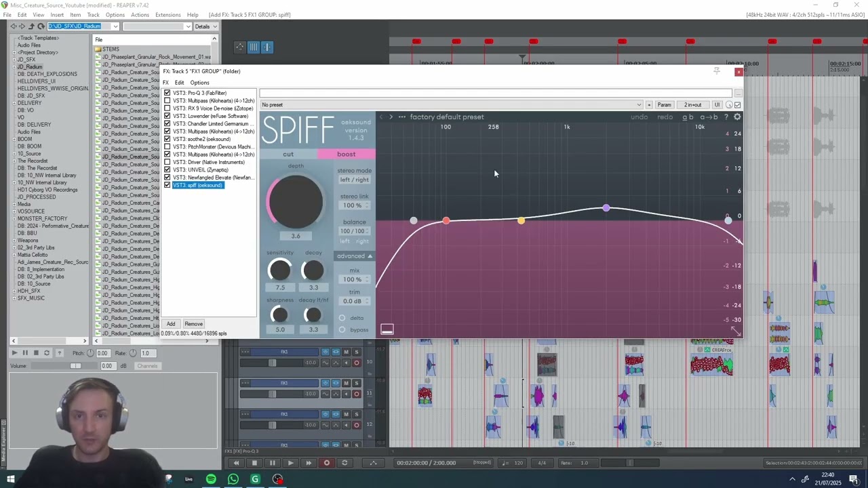Click main transport play button
868x488 pixels.
(290, 463)
